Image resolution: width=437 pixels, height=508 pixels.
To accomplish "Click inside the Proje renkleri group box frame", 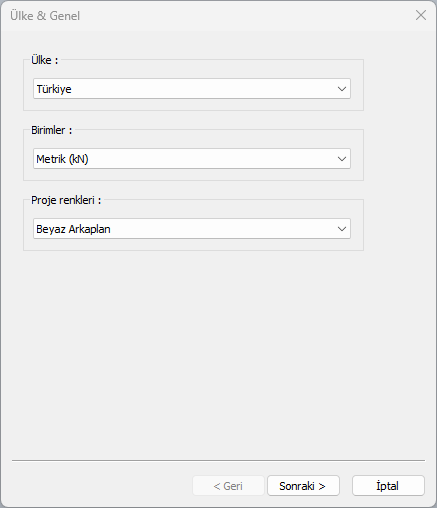I will pyautogui.click(x=193, y=244).
